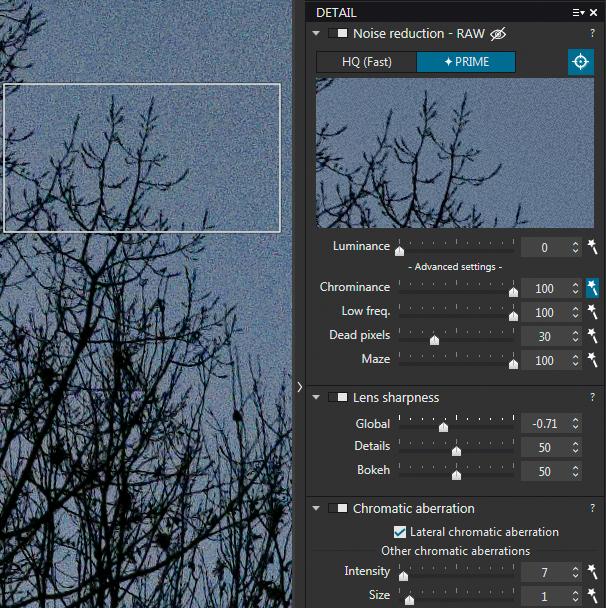Click the Global value stepper arrows
Viewport: 606px width, 608px height.
575,423
